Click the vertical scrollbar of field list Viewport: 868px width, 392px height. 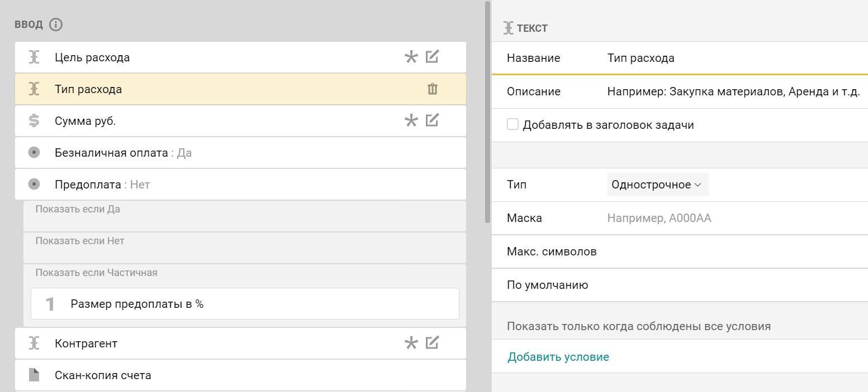[x=487, y=112]
